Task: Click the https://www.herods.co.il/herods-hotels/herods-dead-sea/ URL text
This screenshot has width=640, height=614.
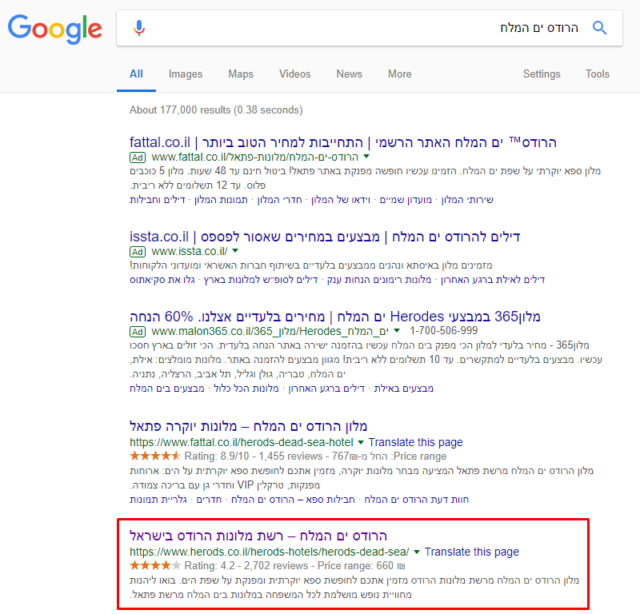Action: click(269, 552)
